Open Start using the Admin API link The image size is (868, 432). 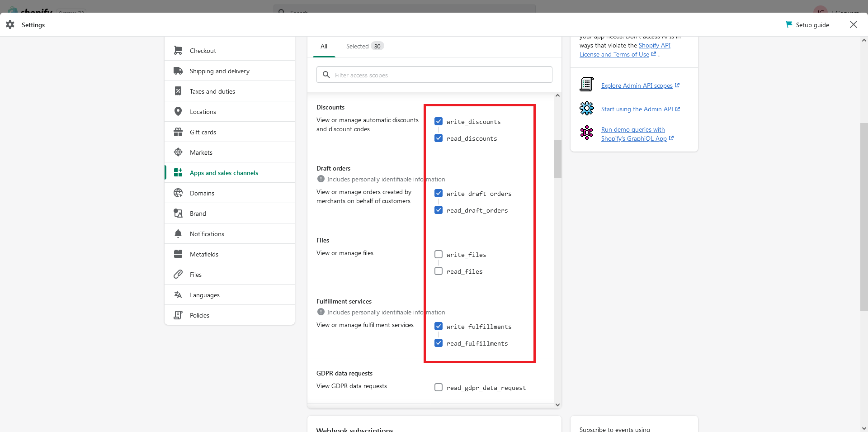(641, 109)
